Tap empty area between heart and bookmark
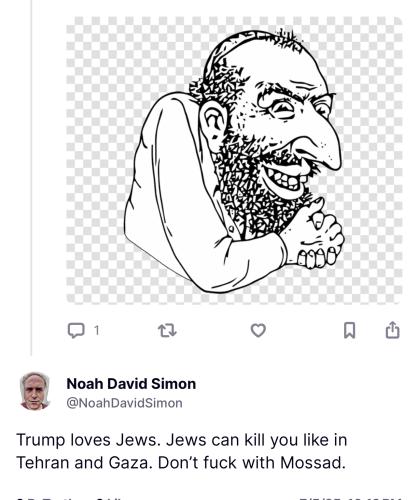418x500 pixels. (305, 331)
